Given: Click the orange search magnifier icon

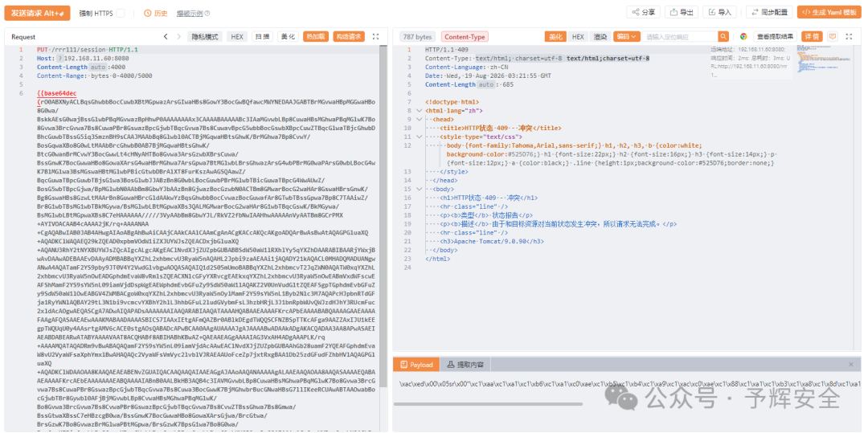Looking at the screenshot, I should (x=723, y=36).
